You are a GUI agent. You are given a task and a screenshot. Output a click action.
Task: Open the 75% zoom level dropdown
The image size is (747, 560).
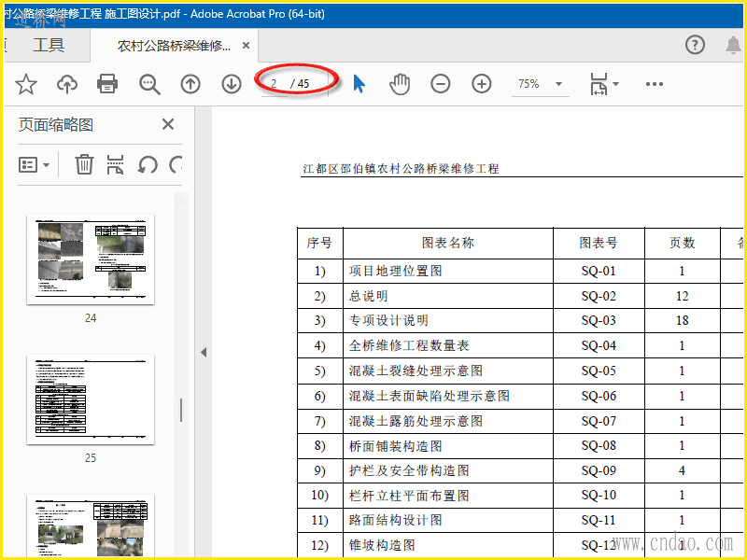point(541,84)
